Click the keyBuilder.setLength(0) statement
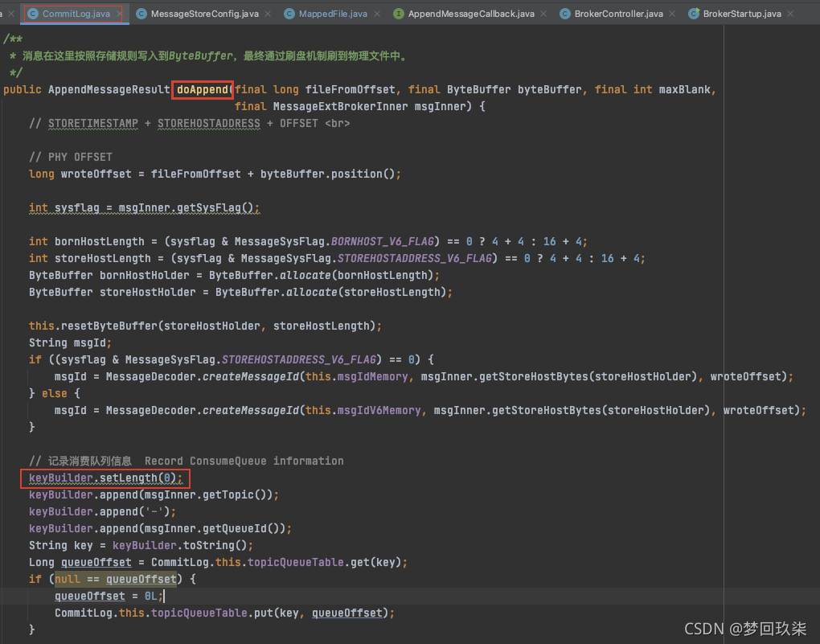Screen dimensions: 820x644 pos(105,478)
